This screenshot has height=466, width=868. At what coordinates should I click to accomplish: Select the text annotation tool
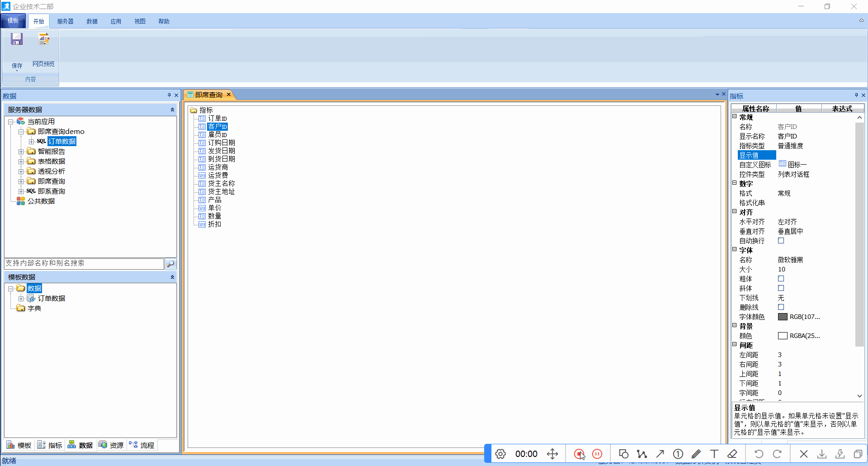pyautogui.click(x=714, y=454)
